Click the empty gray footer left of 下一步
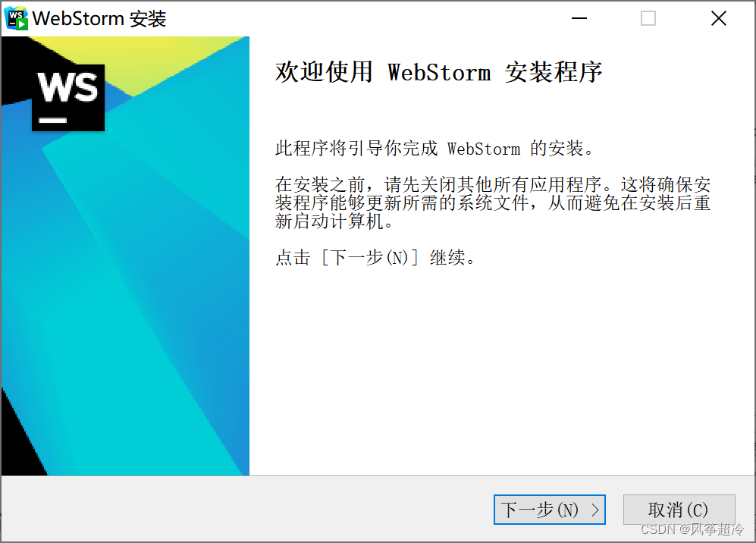This screenshot has height=543, width=756. 246,509
